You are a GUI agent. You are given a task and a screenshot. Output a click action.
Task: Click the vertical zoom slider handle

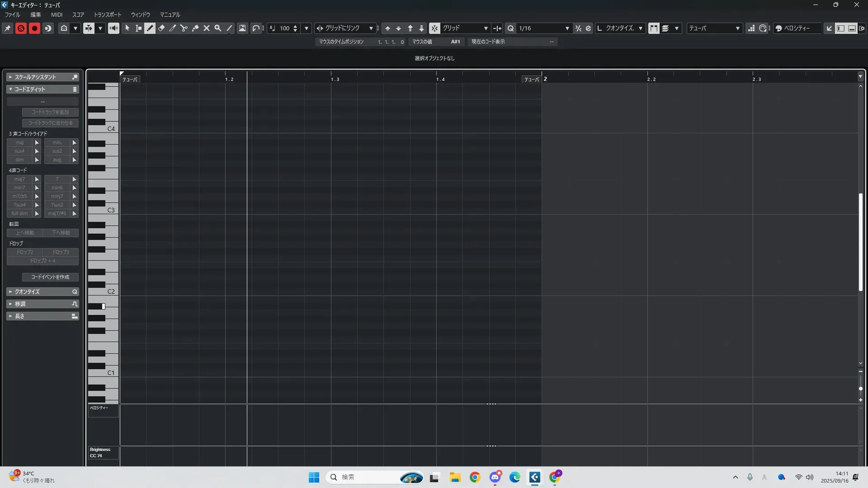[860, 389]
